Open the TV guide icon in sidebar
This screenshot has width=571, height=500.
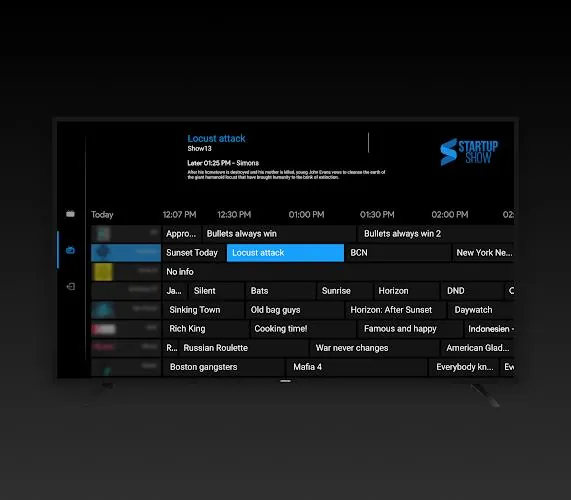(x=70, y=214)
